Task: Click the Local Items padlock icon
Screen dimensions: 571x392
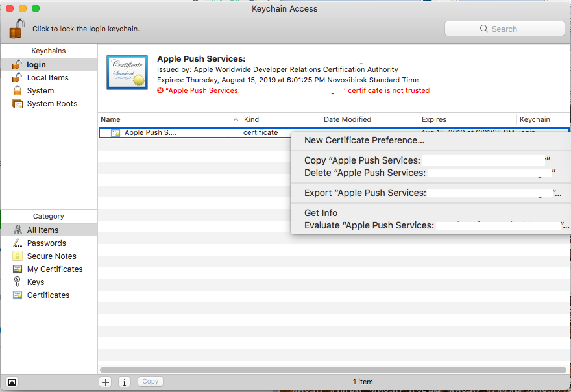Action: click(x=17, y=78)
